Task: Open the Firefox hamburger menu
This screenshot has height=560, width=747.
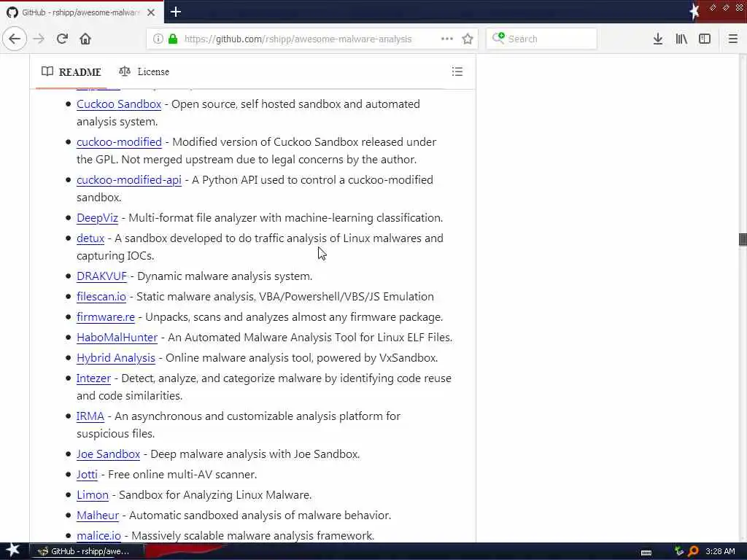Action: 733,39
